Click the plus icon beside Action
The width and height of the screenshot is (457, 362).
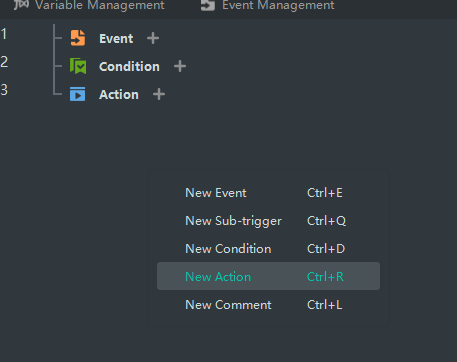159,94
